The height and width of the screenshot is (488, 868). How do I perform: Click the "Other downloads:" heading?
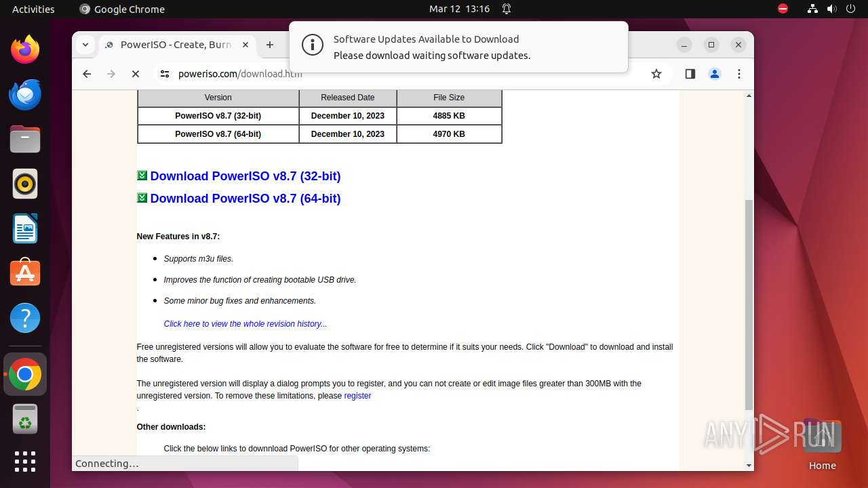(x=171, y=427)
